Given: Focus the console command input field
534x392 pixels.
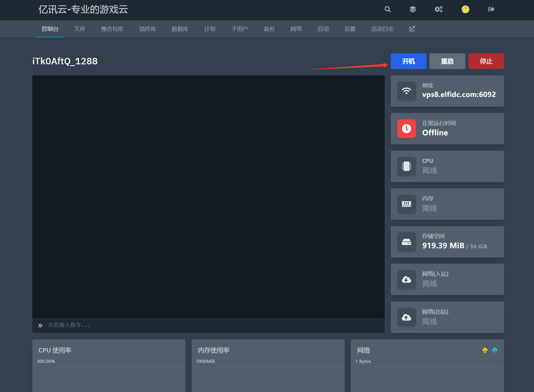Looking at the screenshot, I should point(208,325).
